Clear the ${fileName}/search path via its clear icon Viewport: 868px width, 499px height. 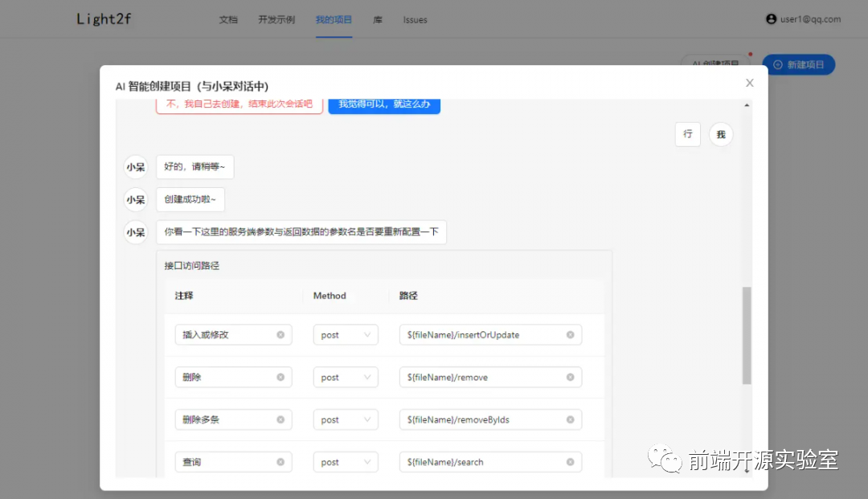(x=570, y=461)
